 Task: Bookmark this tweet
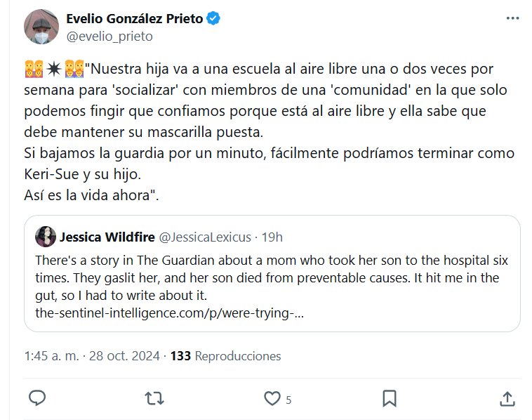389,398
